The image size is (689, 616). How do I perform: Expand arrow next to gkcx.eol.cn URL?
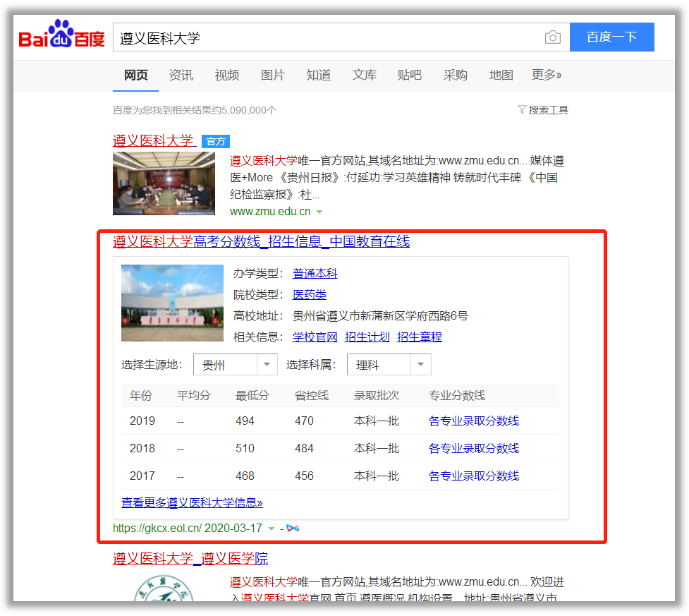pos(272,529)
